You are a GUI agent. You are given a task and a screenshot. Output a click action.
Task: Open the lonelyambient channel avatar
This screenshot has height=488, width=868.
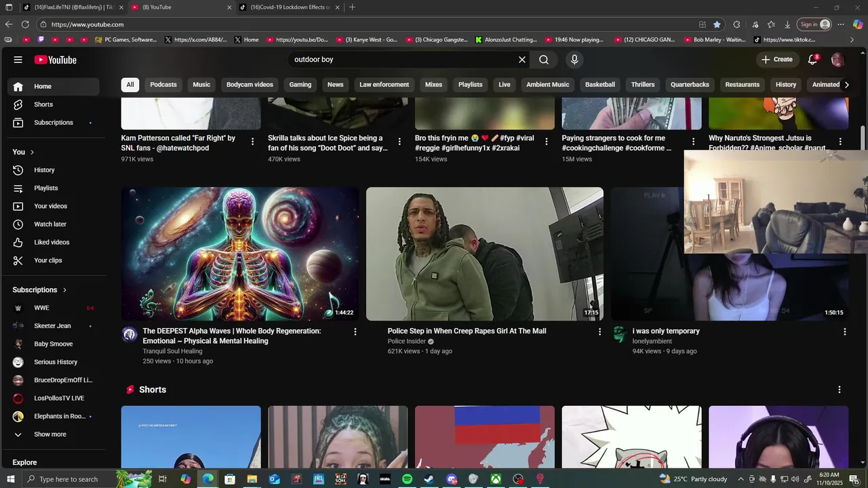click(619, 334)
